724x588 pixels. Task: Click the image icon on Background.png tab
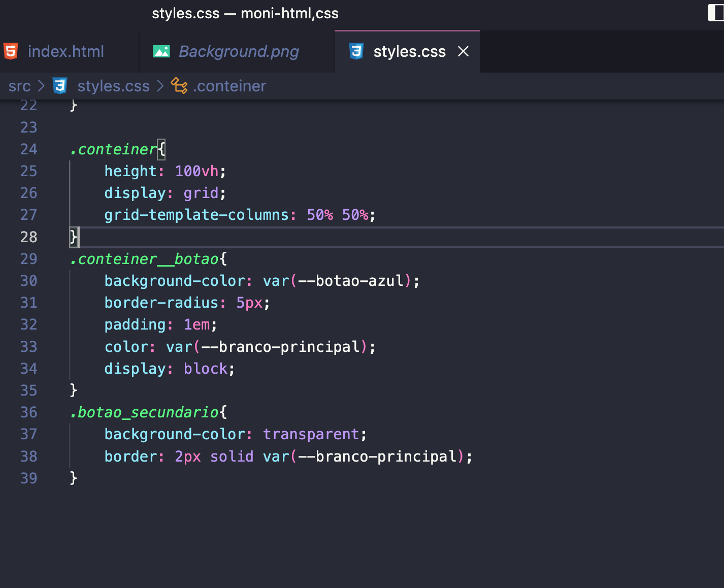tap(161, 51)
